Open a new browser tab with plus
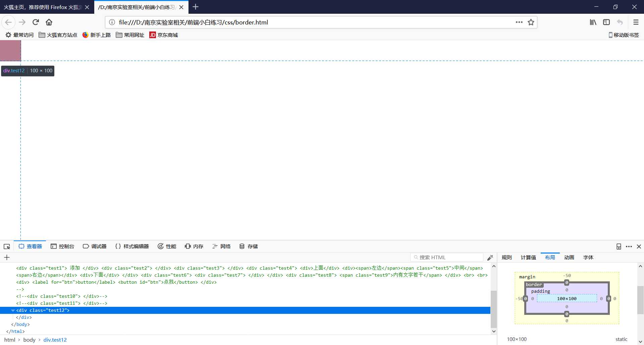The height and width of the screenshot is (345, 644). [x=196, y=7]
